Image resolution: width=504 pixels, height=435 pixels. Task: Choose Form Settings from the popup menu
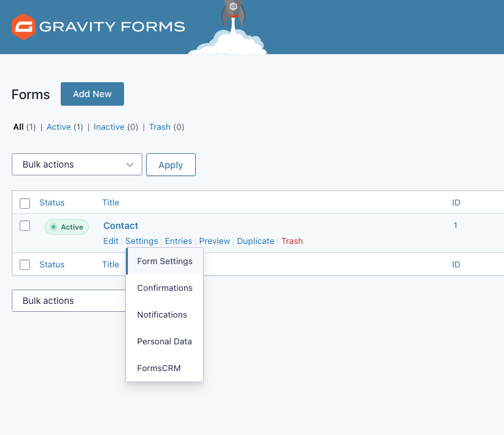165,262
